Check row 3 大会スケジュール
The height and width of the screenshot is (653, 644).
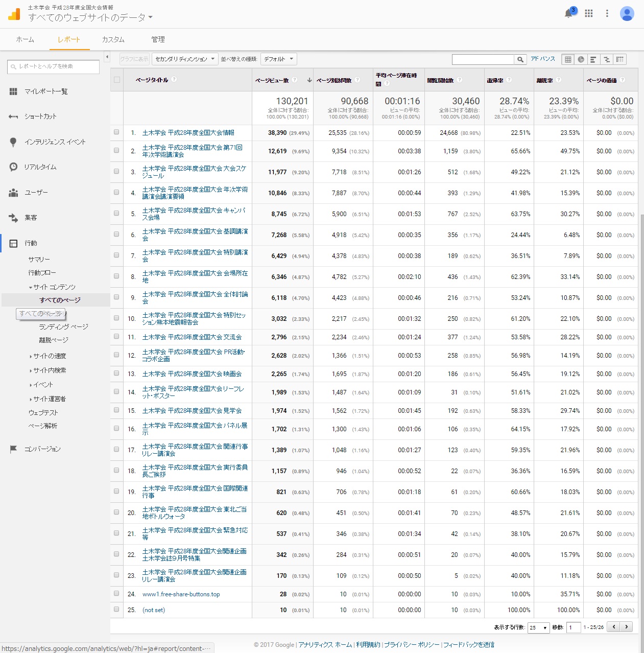click(116, 171)
